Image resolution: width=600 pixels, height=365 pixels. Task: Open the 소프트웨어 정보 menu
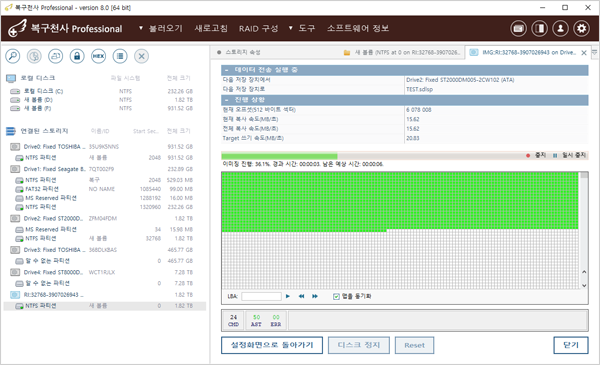tap(358, 28)
